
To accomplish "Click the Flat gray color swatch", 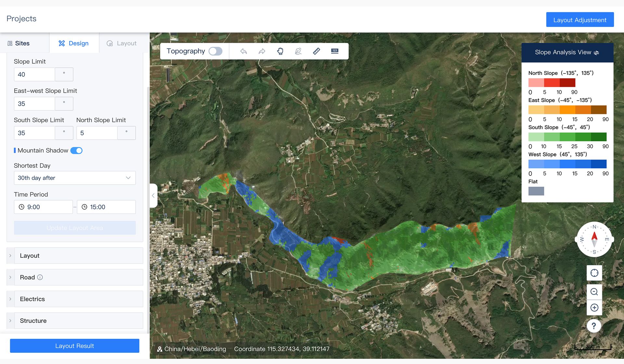I will pos(536,191).
